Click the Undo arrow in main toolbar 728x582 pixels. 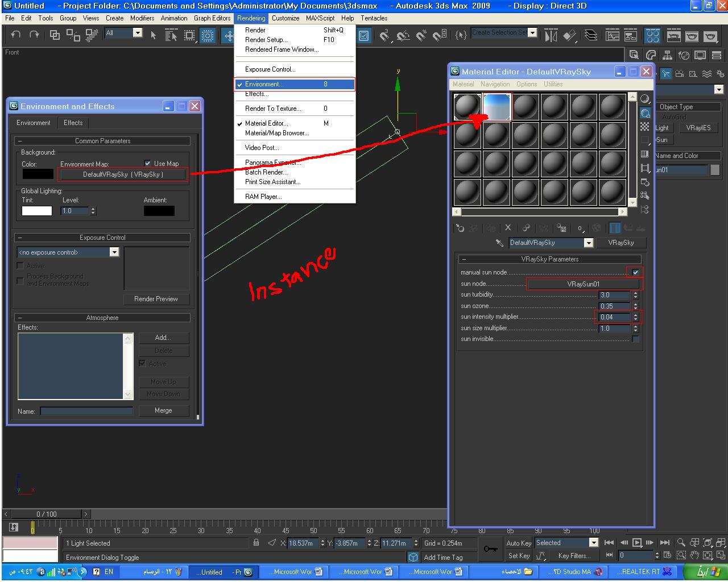[x=16, y=35]
